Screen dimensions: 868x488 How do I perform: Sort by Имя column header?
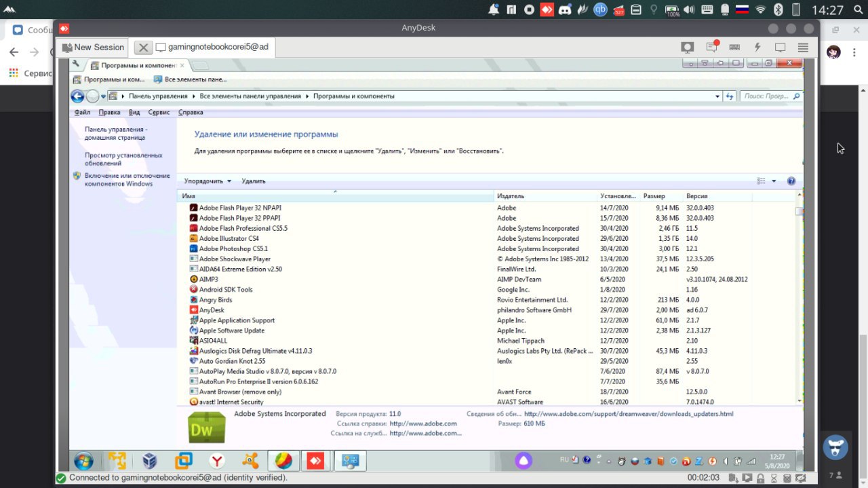click(x=336, y=196)
